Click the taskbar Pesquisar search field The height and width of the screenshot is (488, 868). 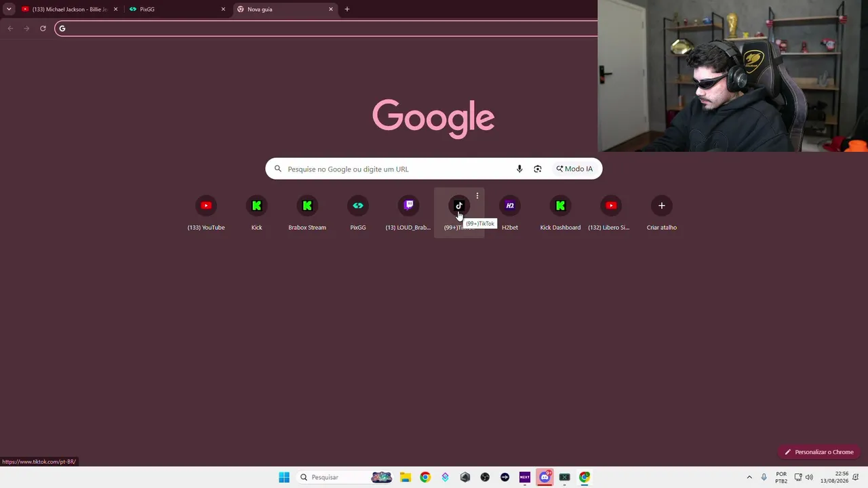click(346, 477)
